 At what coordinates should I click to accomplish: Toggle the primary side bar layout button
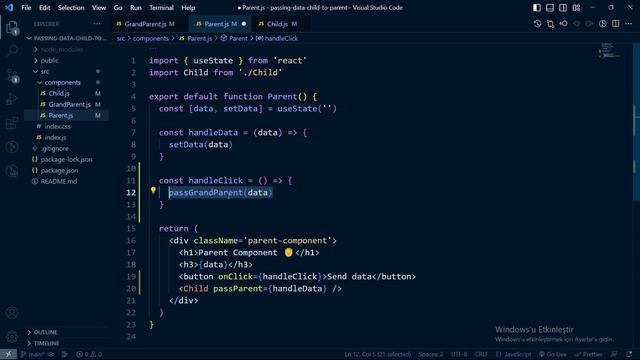(537, 8)
